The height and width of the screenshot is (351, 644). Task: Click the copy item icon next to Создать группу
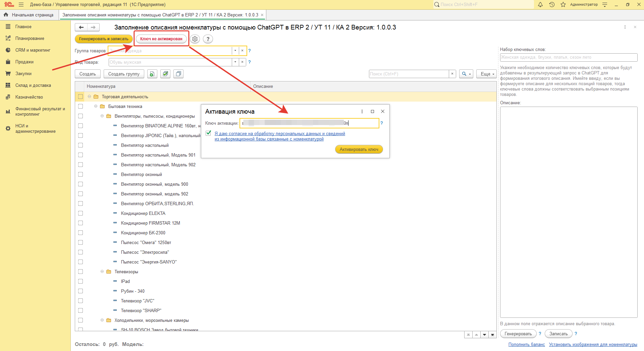152,74
